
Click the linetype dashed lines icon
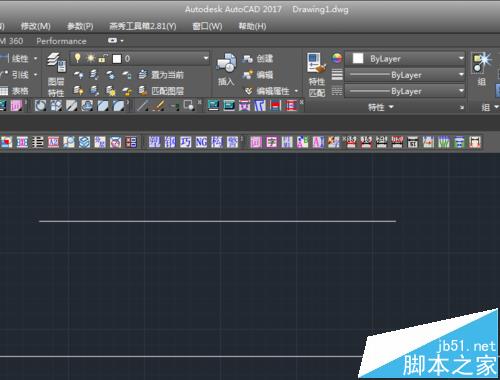pyautogui.click(x=337, y=91)
